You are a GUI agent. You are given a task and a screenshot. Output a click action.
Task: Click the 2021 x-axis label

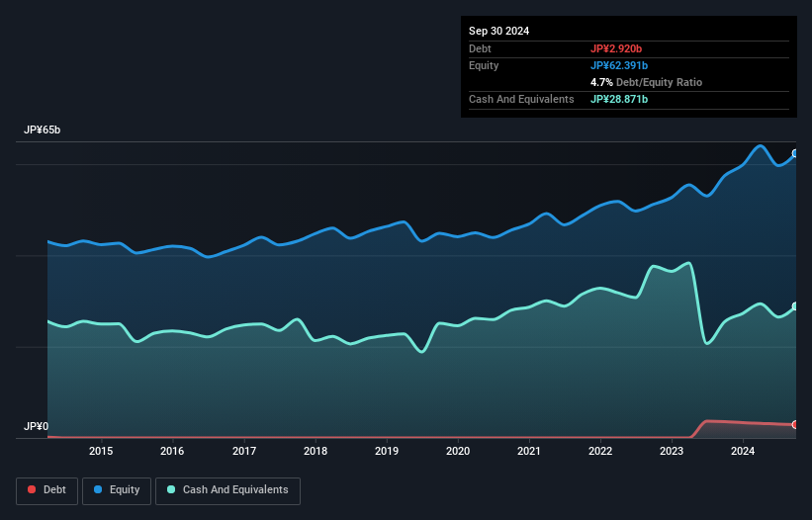[529, 451]
